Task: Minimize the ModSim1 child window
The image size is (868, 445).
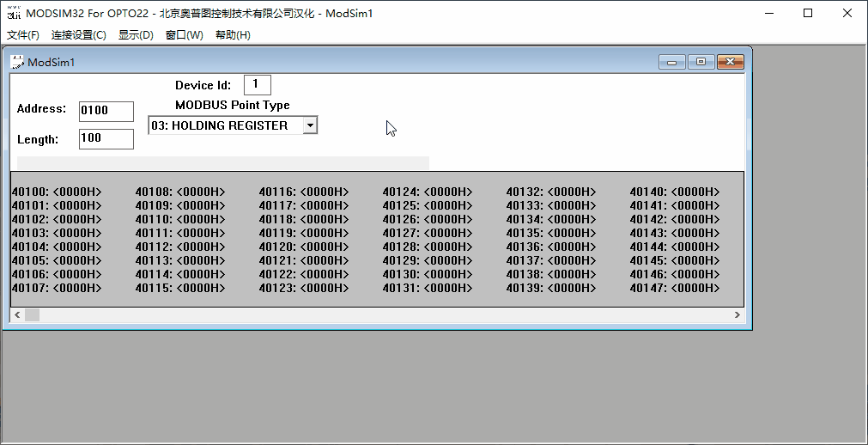Action: 672,62
